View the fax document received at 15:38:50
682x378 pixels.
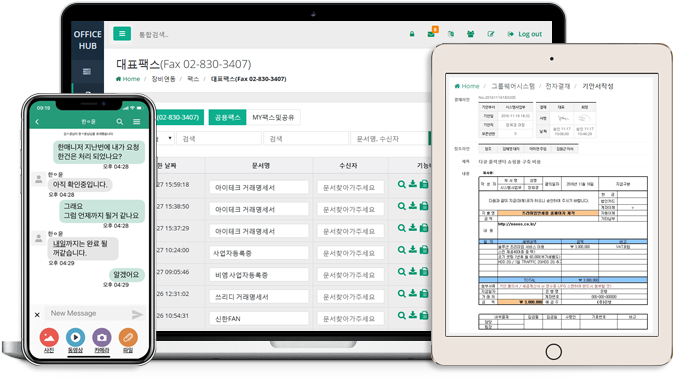401,206
